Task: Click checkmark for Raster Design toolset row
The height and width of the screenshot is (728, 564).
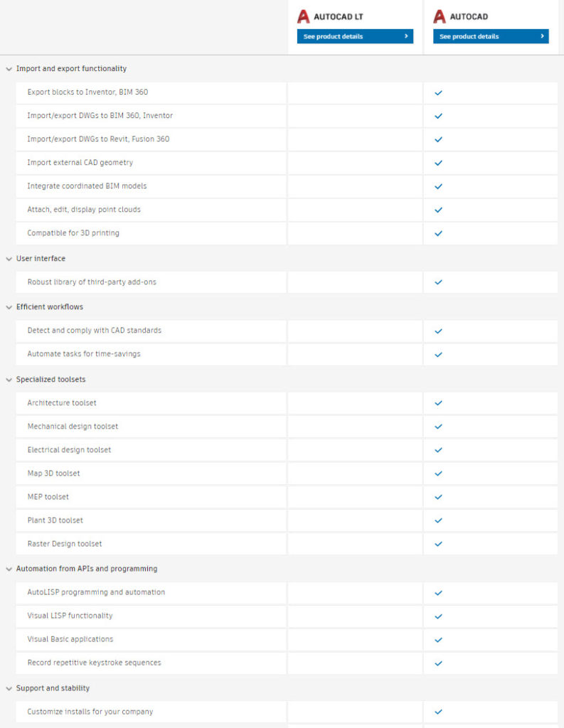Action: pyautogui.click(x=438, y=544)
